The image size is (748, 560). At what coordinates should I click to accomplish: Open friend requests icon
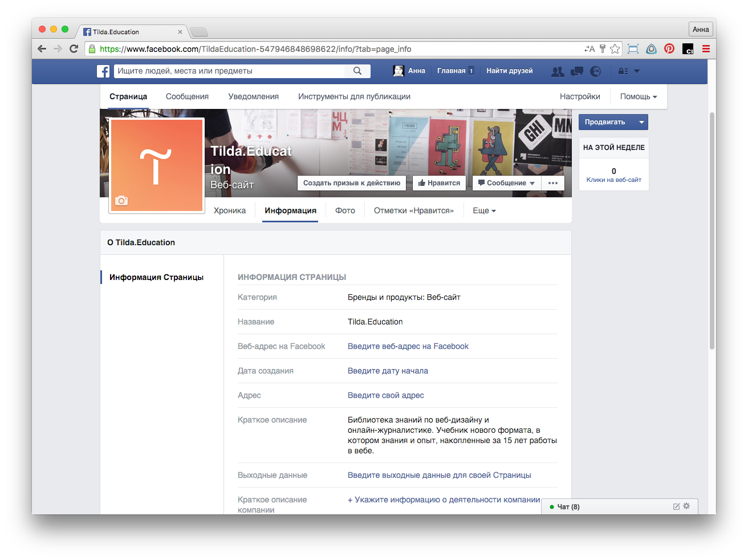pos(558,71)
